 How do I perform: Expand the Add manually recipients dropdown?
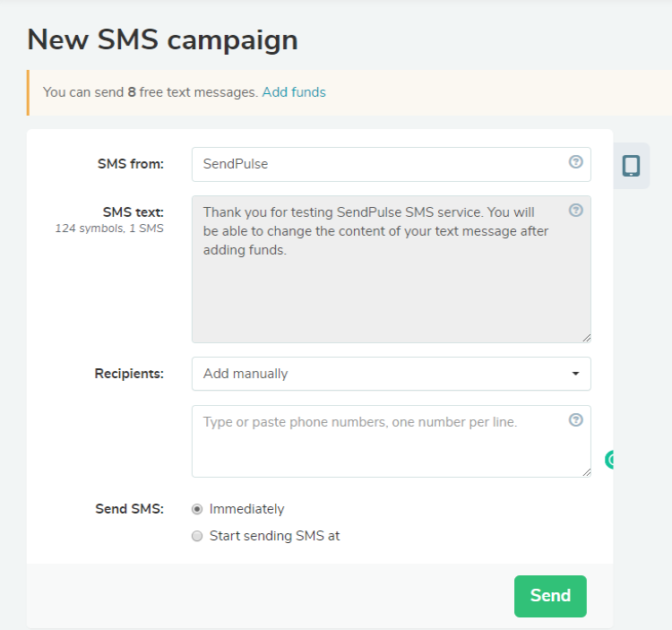click(391, 374)
